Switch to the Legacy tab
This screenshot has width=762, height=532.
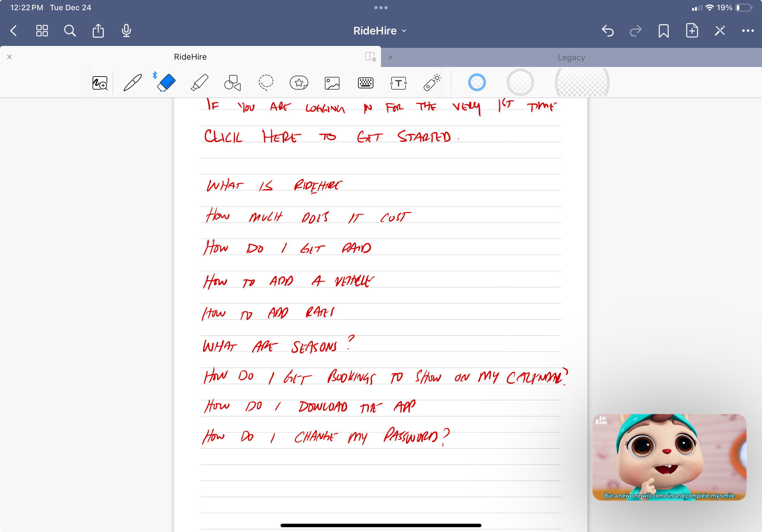(571, 57)
